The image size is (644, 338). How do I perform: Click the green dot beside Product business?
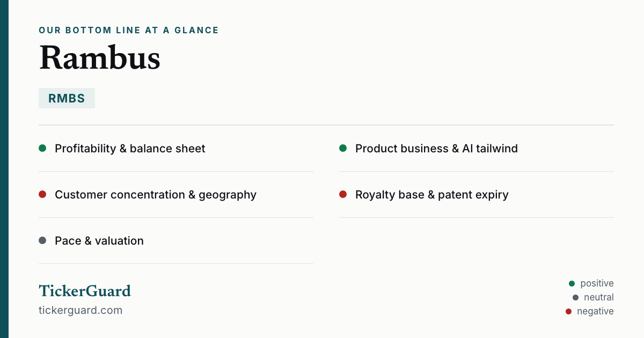click(343, 148)
